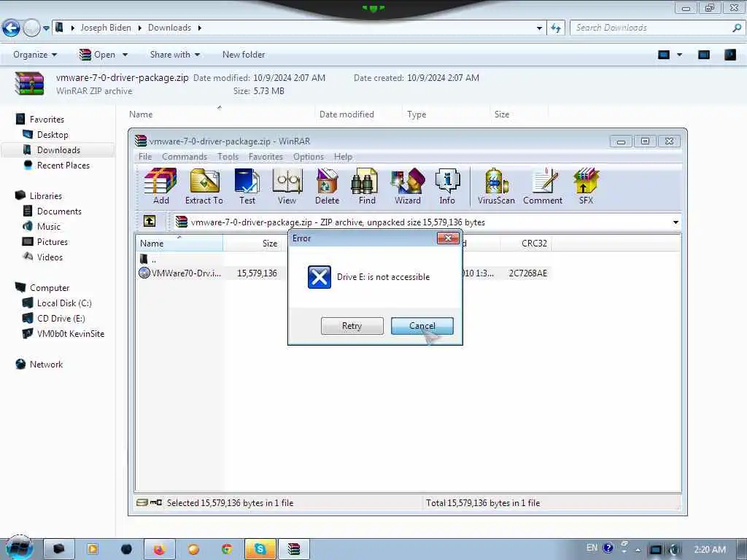Open Firefox from the taskbar
Screen dimensions: 747x560
pyautogui.click(x=159, y=550)
